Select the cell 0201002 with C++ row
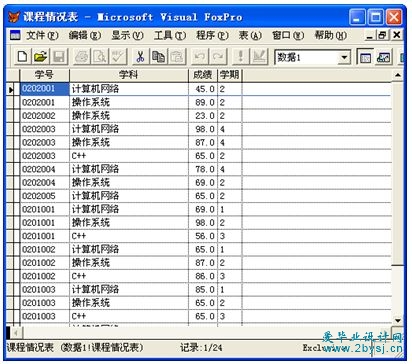 click(45, 276)
